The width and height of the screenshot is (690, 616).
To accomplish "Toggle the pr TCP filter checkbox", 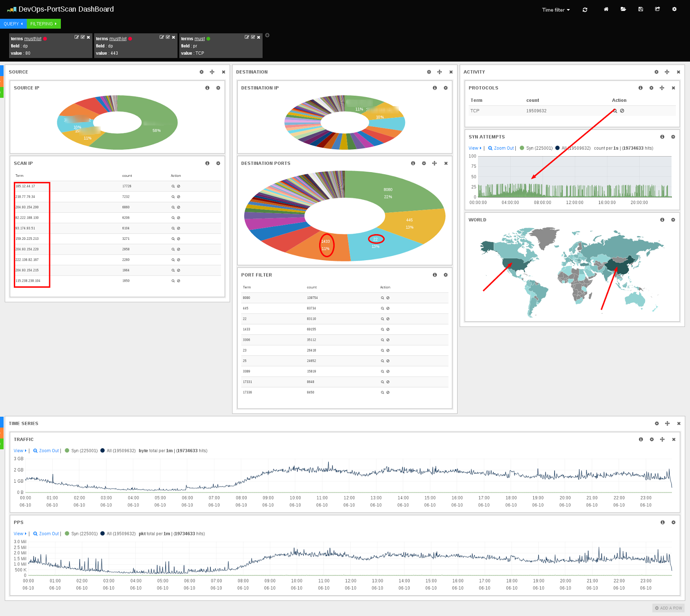I will point(253,37).
